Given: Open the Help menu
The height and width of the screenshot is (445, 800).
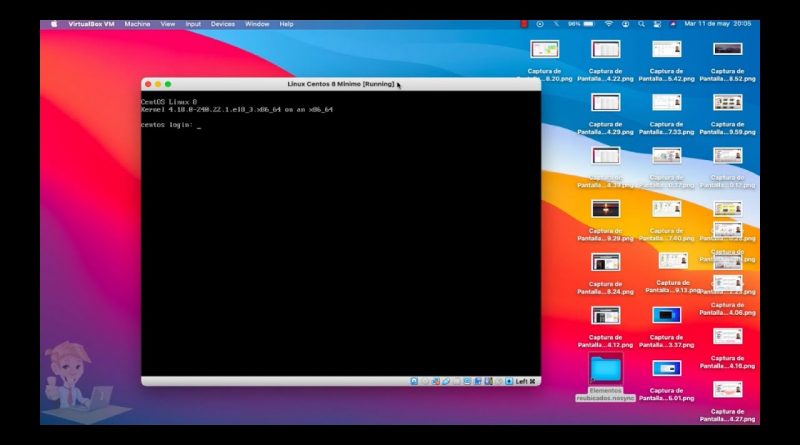Looking at the screenshot, I should point(286,24).
